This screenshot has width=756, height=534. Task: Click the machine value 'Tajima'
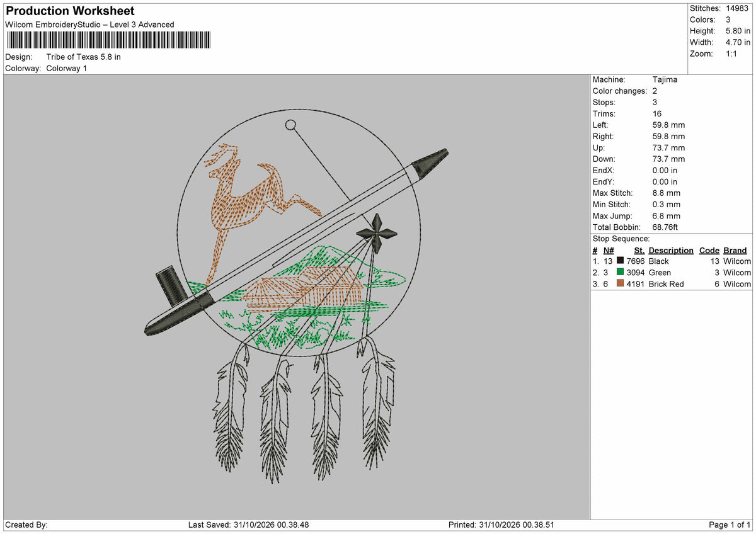tap(665, 79)
